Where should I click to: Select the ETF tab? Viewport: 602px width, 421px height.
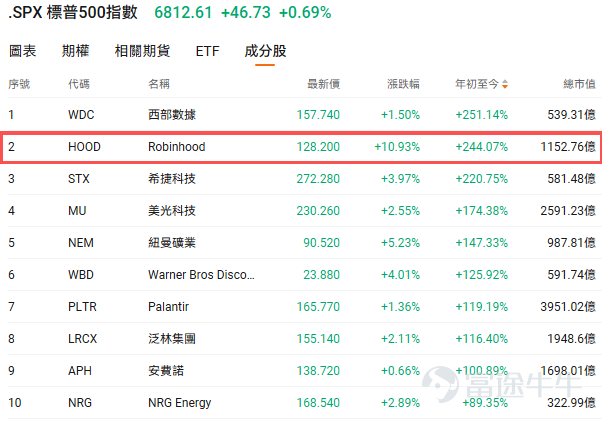(x=207, y=51)
